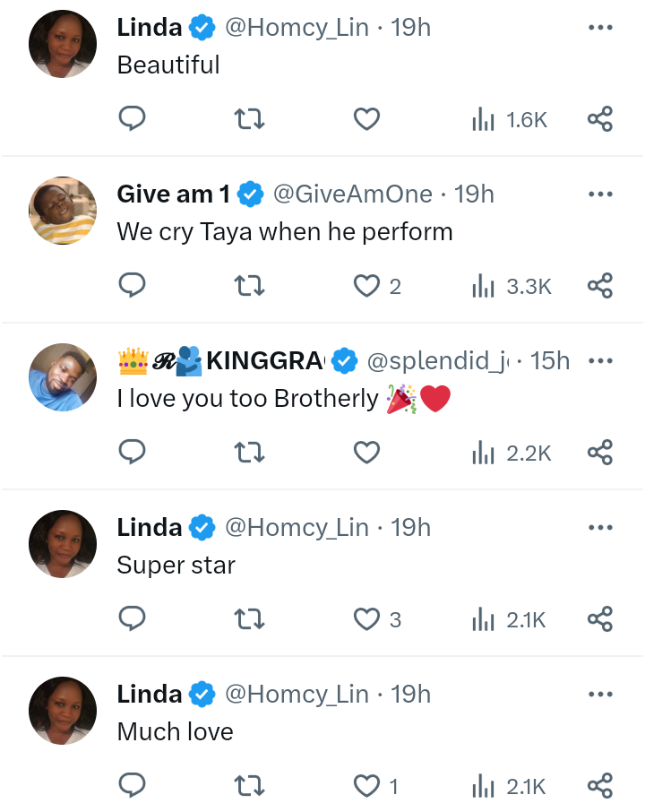The image size is (645, 812).
Task: Like Linda's "Beautiful" tweet
Action: (x=366, y=119)
